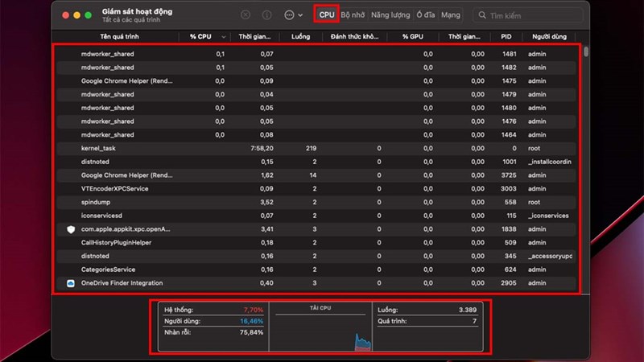Image resolution: width=644 pixels, height=362 pixels.
Task: Click the process info (i) icon
Action: [266, 15]
